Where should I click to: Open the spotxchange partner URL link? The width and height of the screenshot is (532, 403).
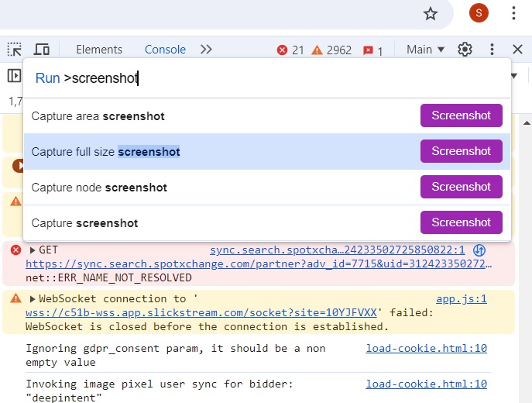pos(259,263)
